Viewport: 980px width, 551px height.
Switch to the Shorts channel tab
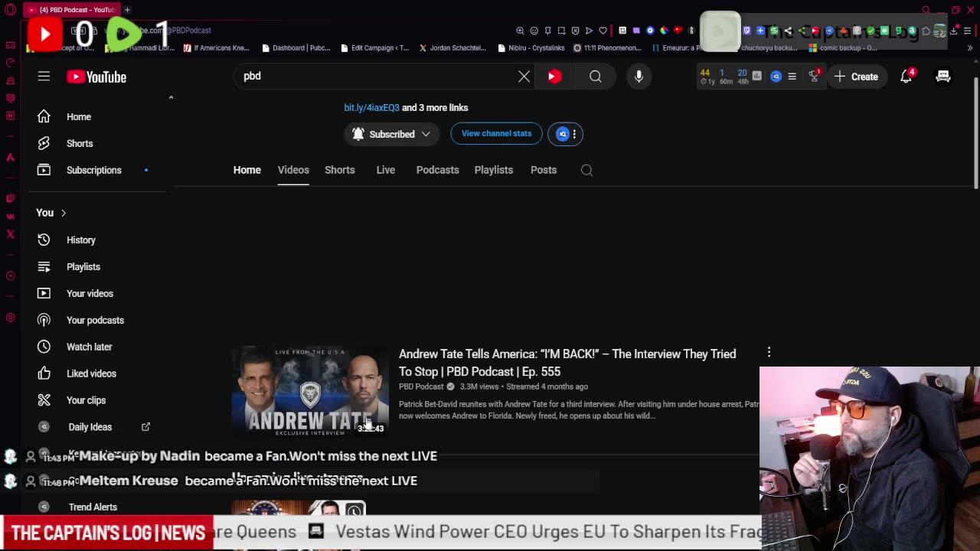tap(339, 170)
